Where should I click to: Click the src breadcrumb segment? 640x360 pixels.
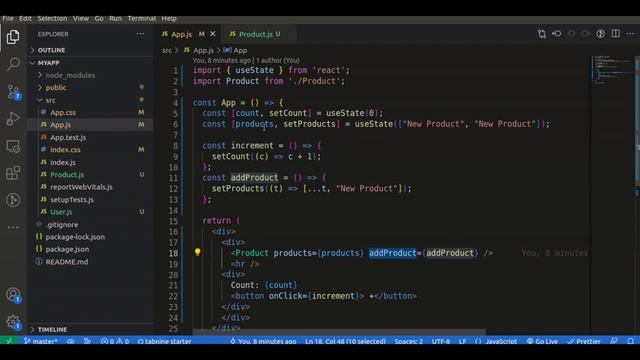(167, 50)
